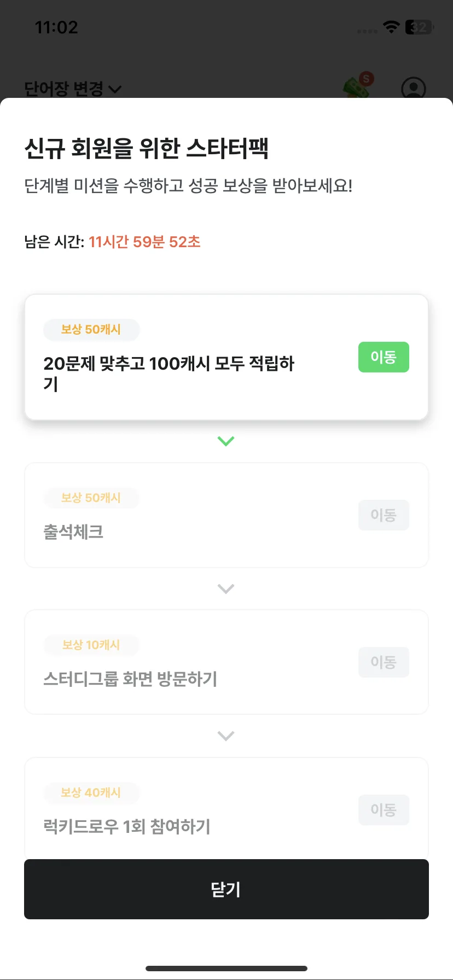453x980 pixels.
Task: Select the 출석체크 mission card
Action: (x=226, y=515)
